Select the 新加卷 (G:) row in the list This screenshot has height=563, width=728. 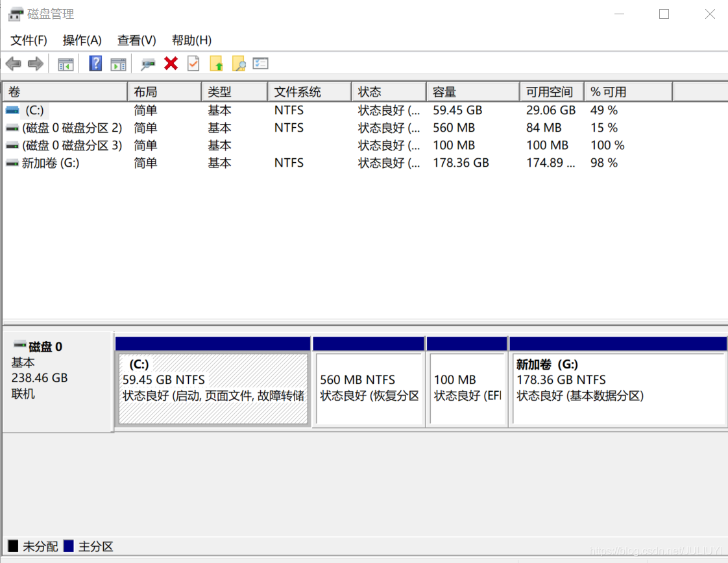339,163
